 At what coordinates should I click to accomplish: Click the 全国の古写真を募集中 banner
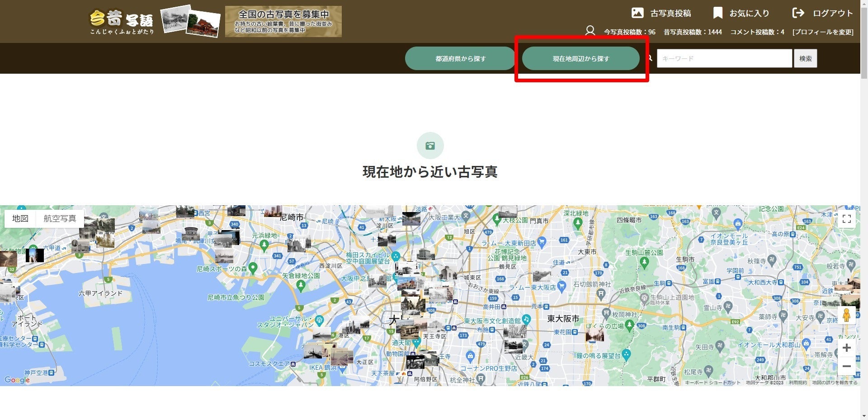(x=283, y=21)
